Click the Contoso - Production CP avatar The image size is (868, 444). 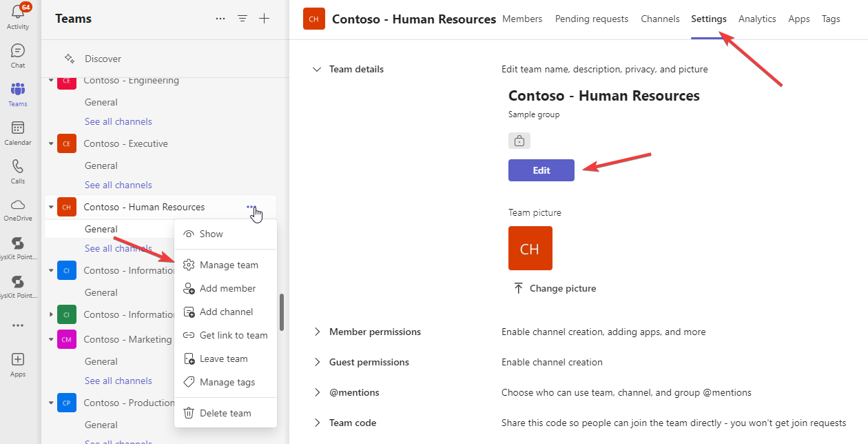67,403
